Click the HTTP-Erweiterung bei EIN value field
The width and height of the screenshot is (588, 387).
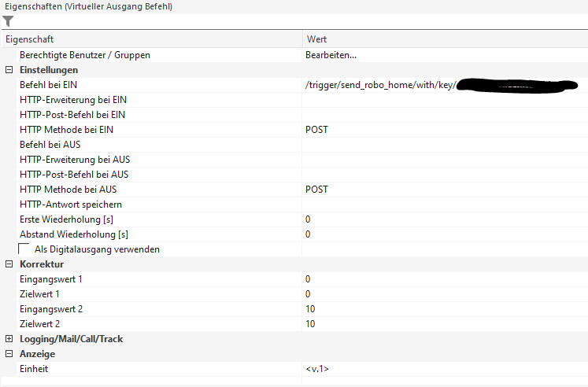pos(441,100)
